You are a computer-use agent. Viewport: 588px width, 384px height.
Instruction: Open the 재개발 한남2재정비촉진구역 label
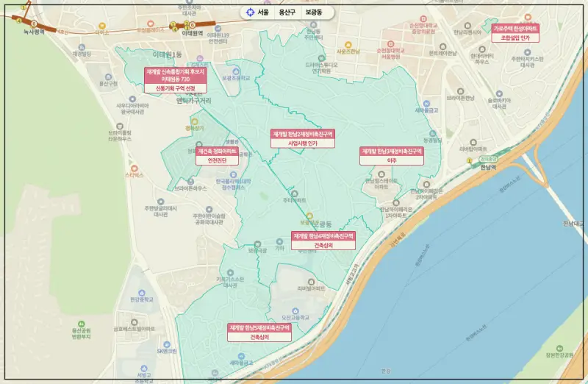pos(303,138)
